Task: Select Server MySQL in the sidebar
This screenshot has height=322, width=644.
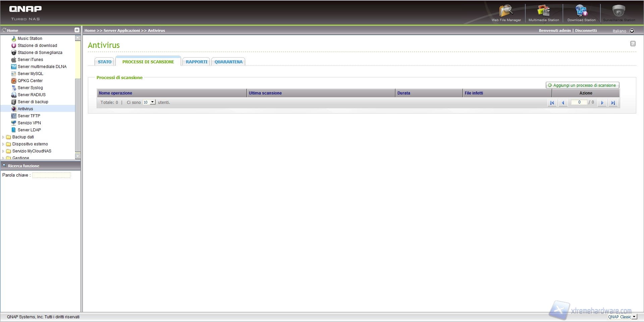Action: [x=30, y=74]
